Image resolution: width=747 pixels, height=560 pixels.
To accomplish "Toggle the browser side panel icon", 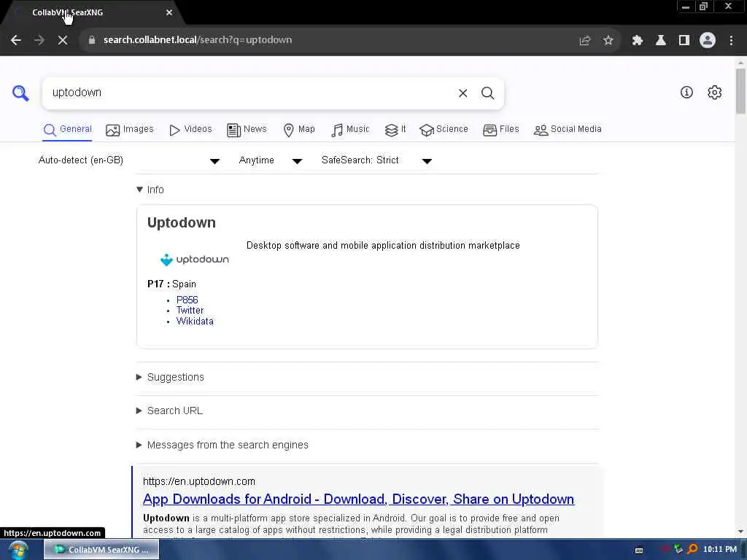I will pos(684,41).
